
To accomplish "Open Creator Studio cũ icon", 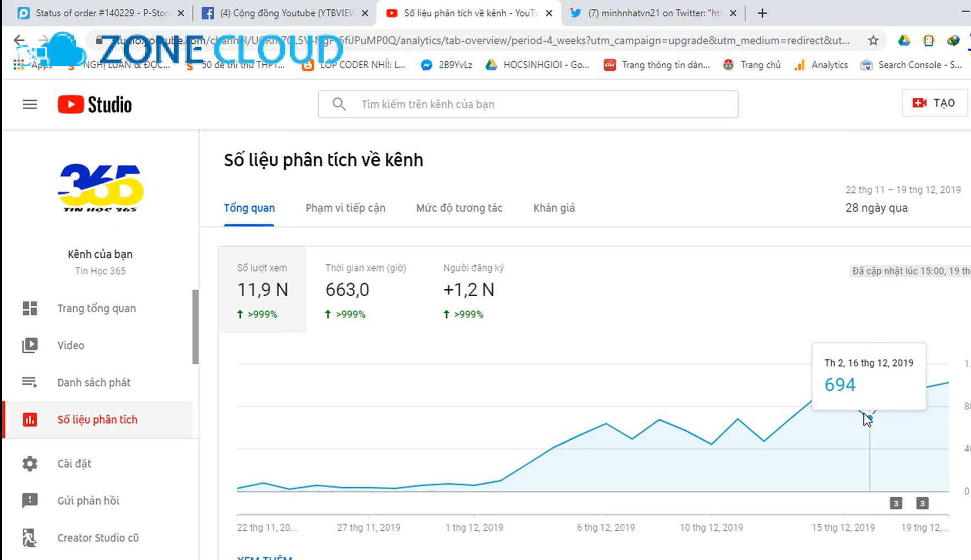I will [x=30, y=537].
